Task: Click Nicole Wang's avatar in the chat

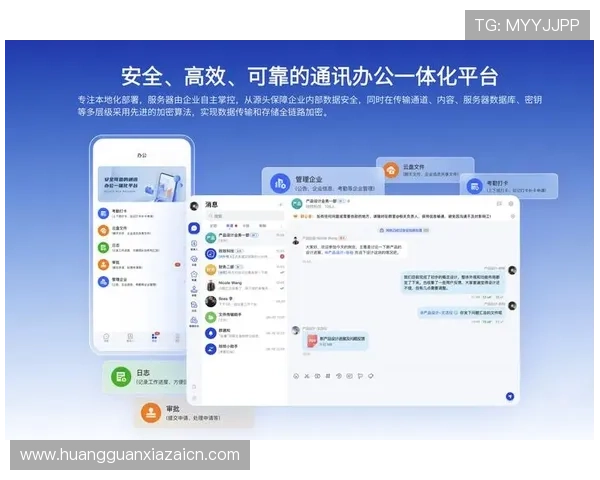Action: [296, 241]
